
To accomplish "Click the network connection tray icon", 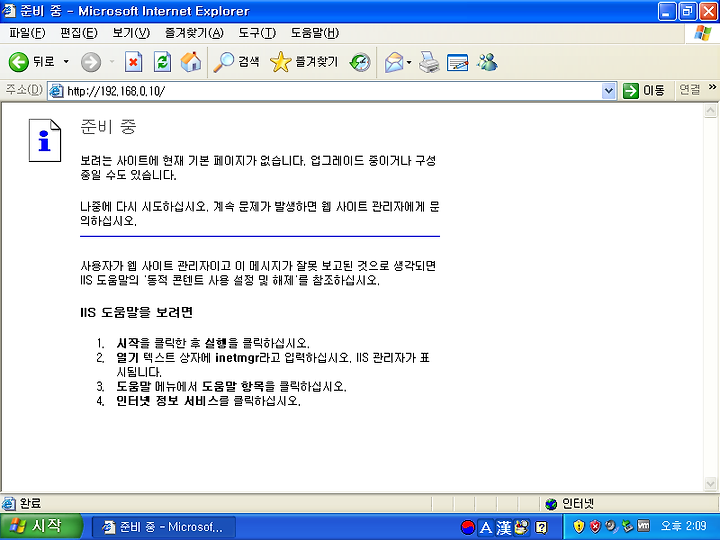I will (x=627, y=526).
